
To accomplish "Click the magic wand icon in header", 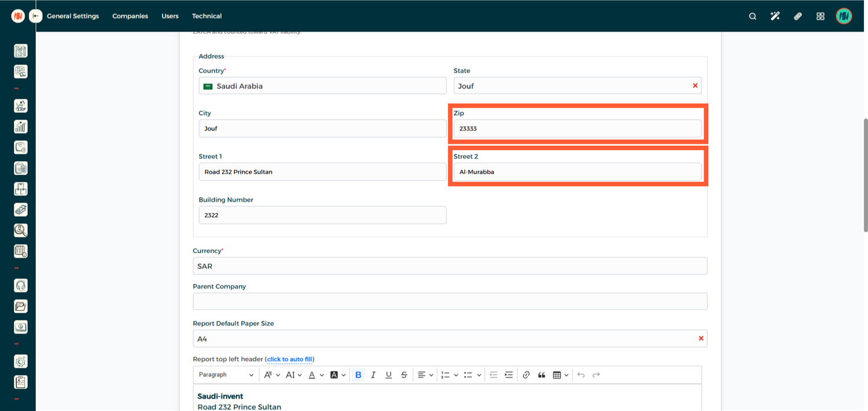I will [775, 16].
